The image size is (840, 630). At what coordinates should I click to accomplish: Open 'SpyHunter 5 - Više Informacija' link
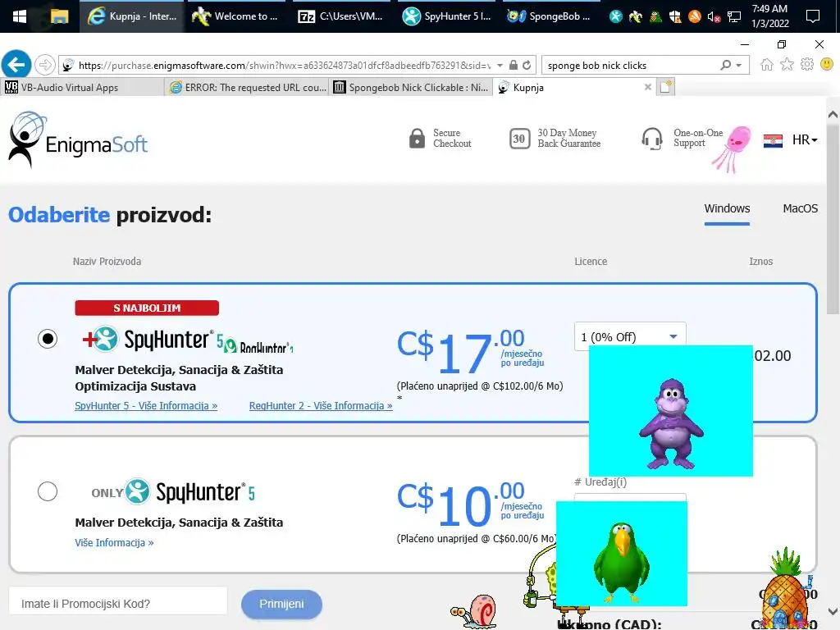pos(146,405)
